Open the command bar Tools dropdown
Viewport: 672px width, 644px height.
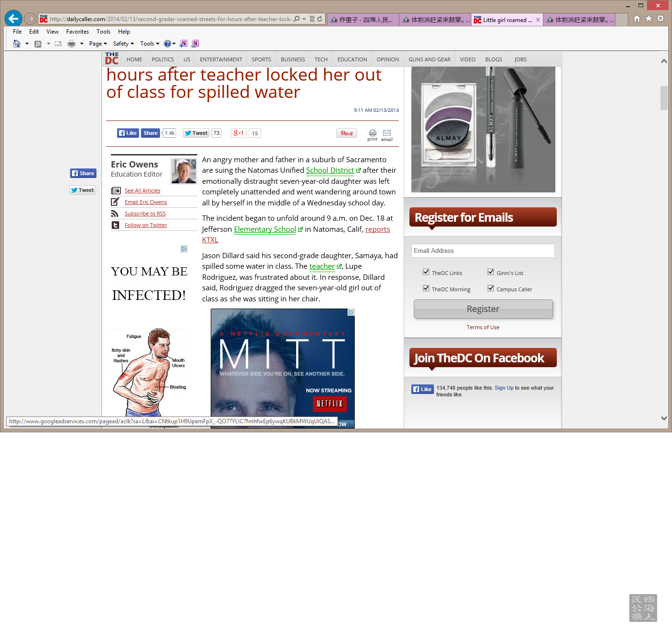click(150, 44)
